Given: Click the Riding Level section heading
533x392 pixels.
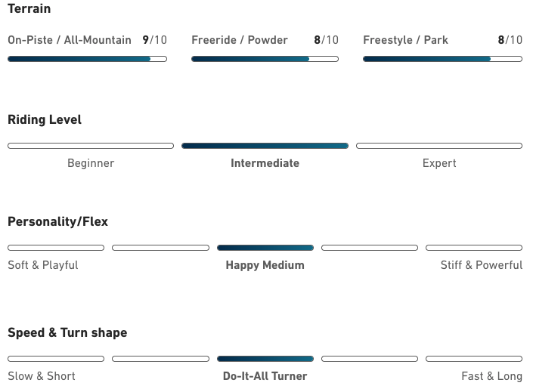Looking at the screenshot, I should click(x=45, y=119).
